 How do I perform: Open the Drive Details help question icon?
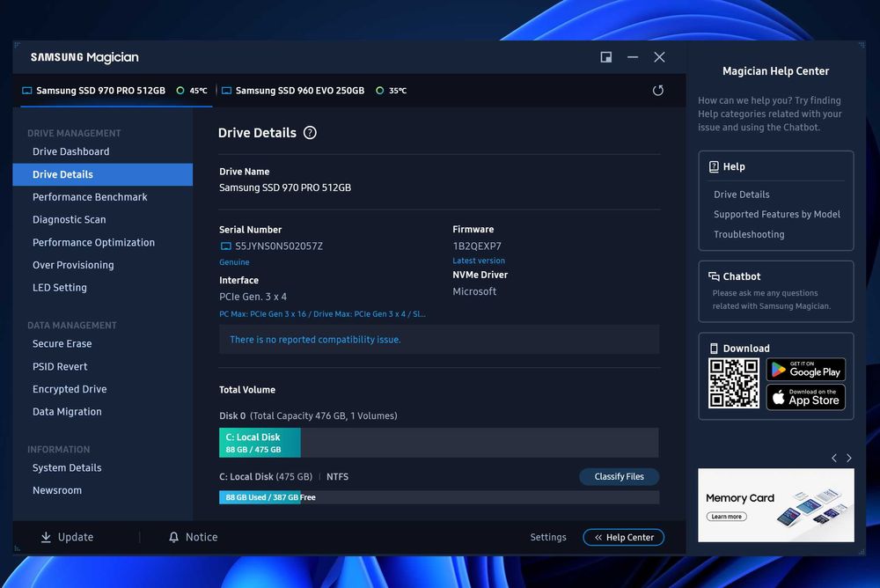[310, 133]
